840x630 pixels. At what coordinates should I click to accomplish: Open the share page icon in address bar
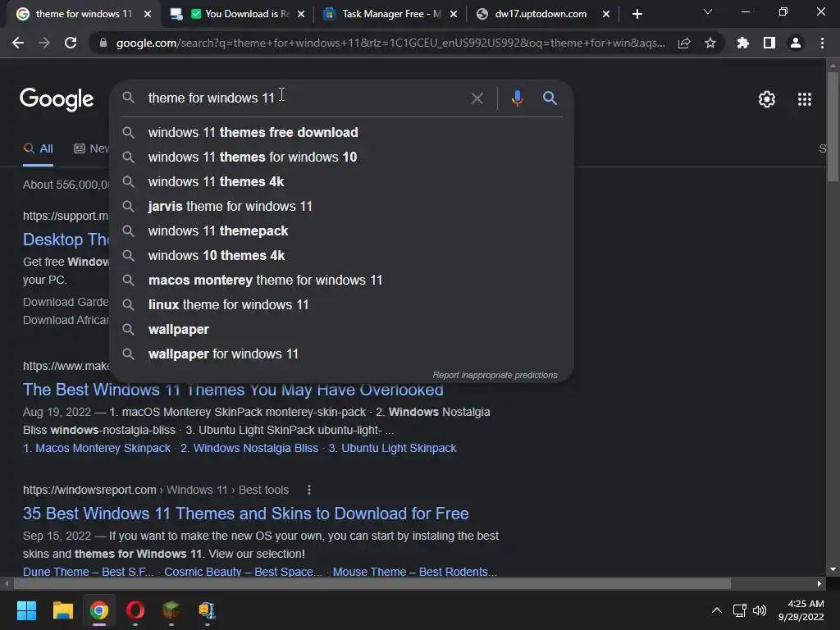click(684, 43)
